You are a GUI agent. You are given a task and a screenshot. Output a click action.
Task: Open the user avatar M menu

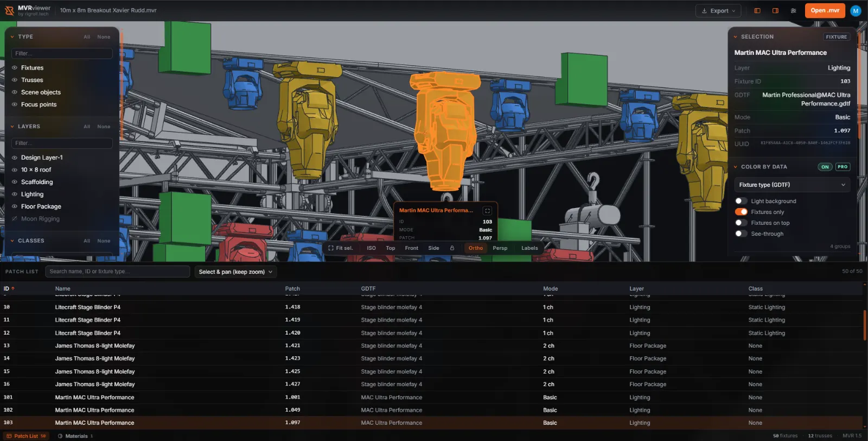pos(856,11)
